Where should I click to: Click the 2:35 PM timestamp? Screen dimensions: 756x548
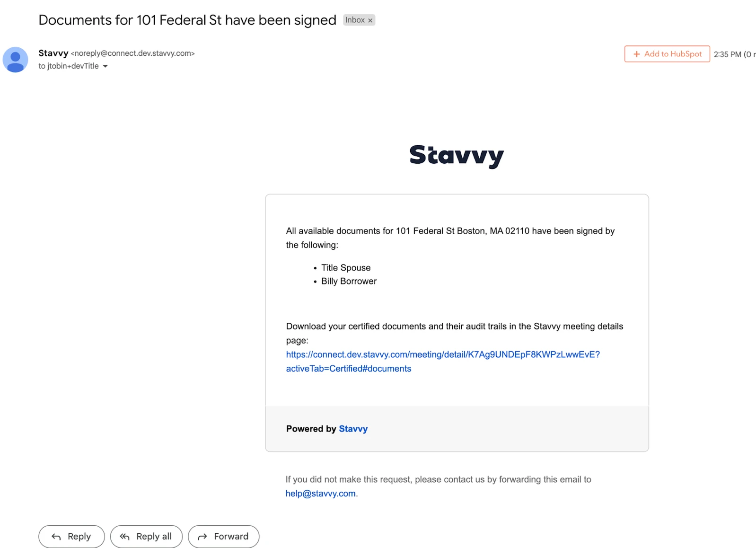tap(728, 54)
